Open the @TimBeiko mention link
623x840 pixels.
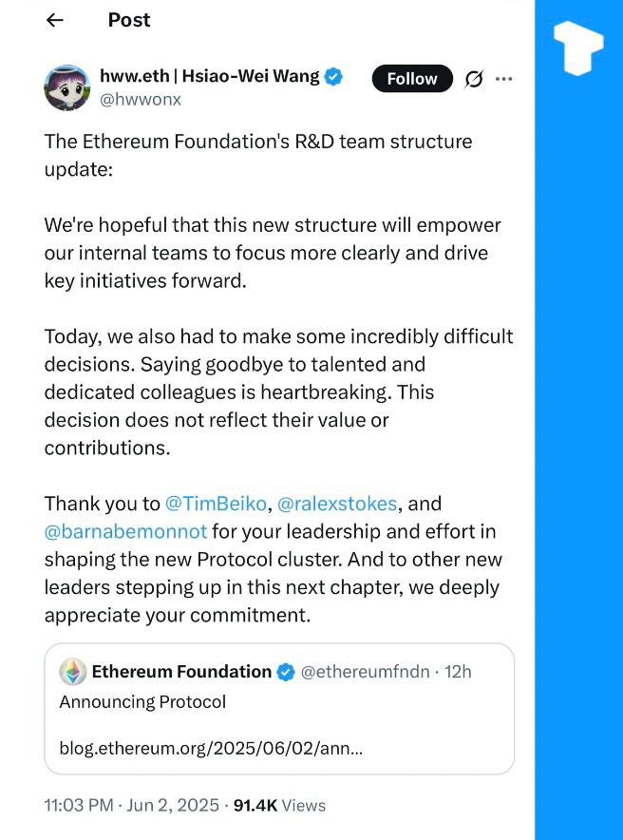217,504
